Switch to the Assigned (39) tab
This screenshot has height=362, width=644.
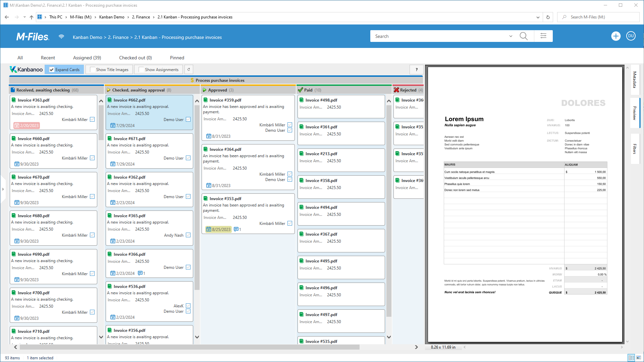[87, 58]
